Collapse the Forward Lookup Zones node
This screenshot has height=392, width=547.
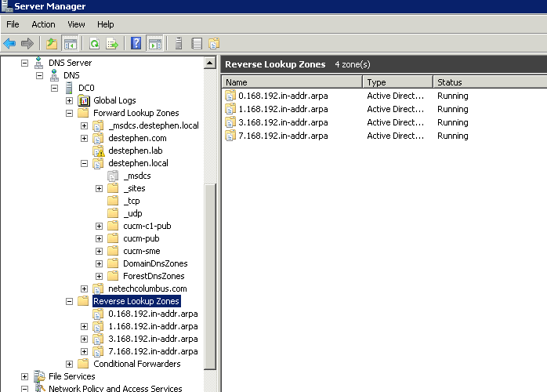tap(70, 114)
